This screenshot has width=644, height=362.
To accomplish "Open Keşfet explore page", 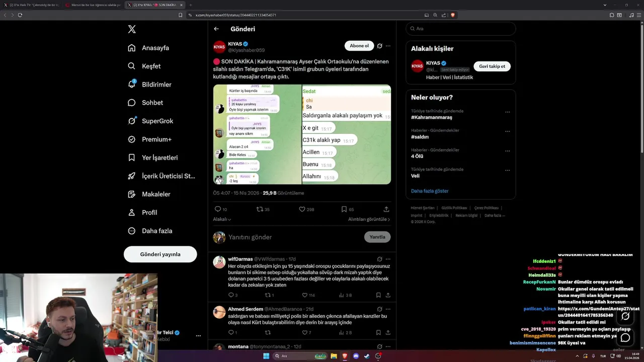I will [x=144, y=66].
